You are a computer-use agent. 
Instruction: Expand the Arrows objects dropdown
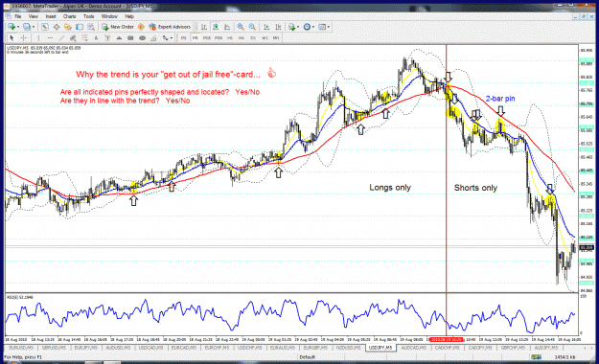coord(172,37)
